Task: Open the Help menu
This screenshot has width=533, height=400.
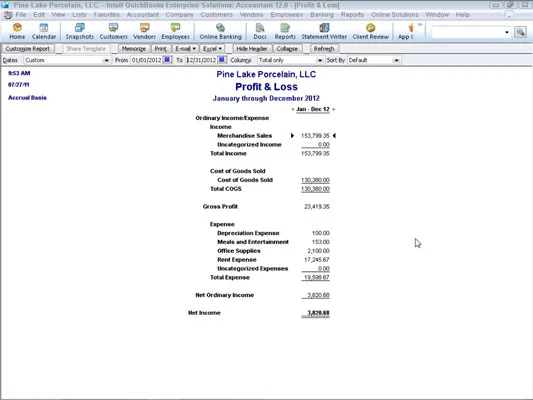Action: click(463, 15)
